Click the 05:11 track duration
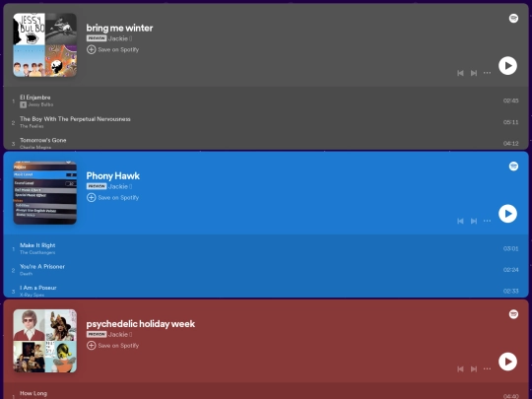Viewport: 532px width, 399px height. click(x=510, y=122)
